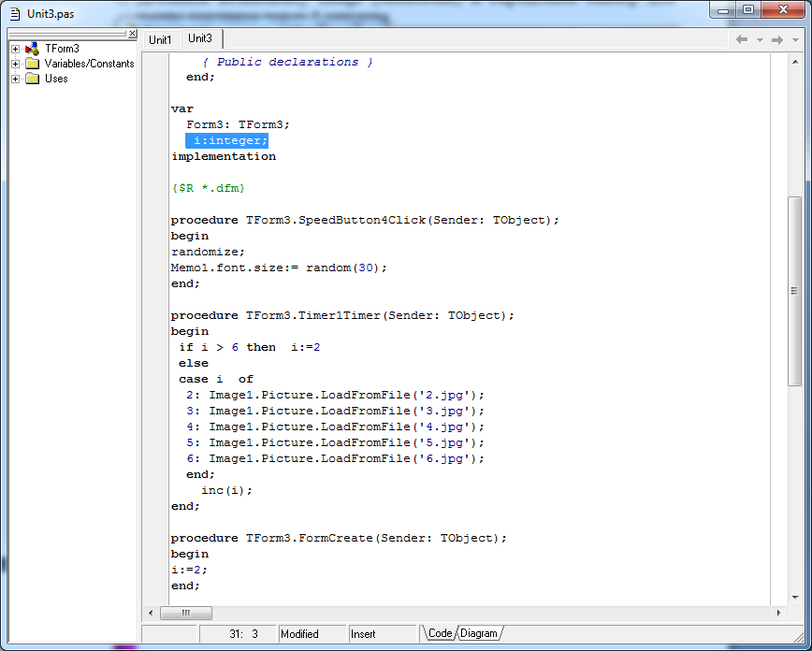Select the Variables/Constants tree label

(89, 64)
